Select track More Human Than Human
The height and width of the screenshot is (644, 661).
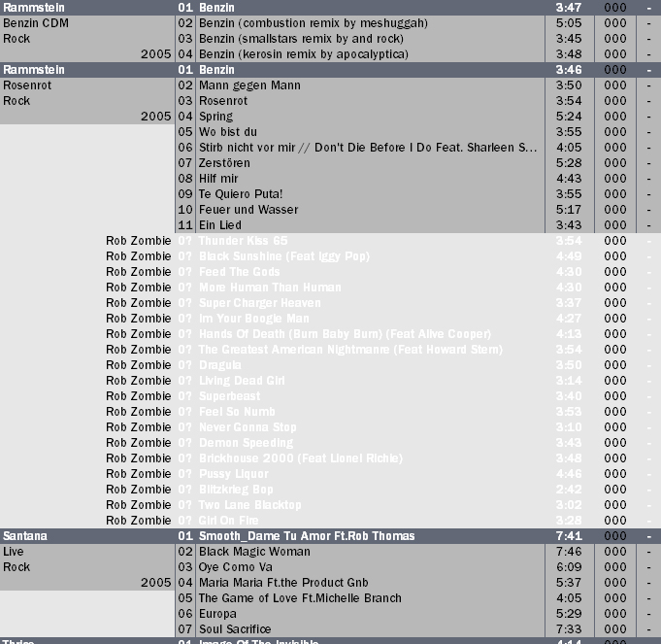coord(270,288)
